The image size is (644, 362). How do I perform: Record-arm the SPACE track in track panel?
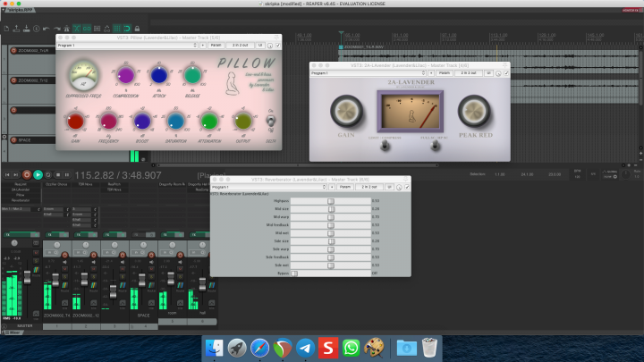tap(13, 140)
